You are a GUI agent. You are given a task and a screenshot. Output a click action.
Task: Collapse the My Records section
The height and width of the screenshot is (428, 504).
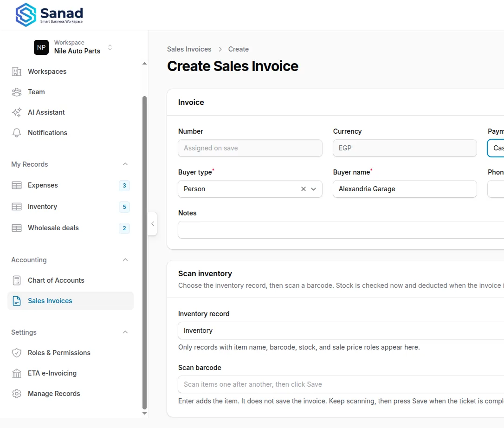point(125,164)
